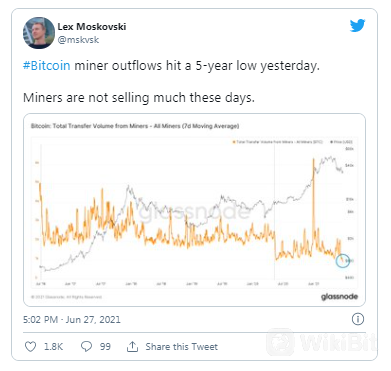The width and height of the screenshot is (391, 371).
Task: Click the 1.8K likes count
Action: [x=54, y=347]
